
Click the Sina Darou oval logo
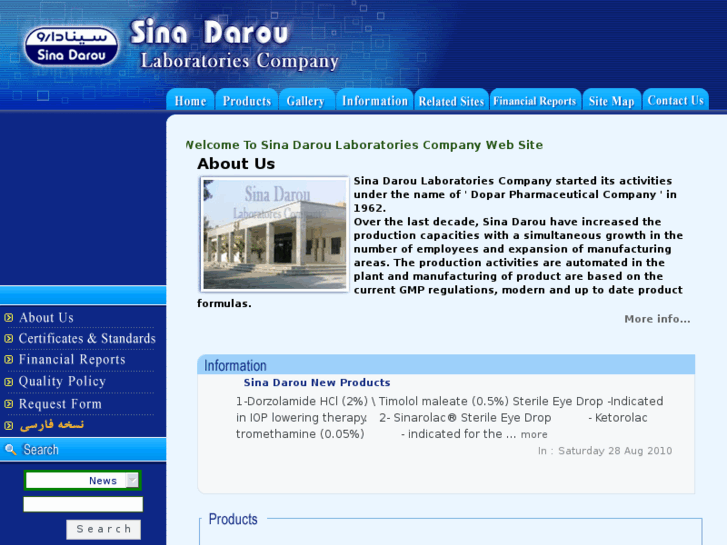pyautogui.click(x=71, y=46)
